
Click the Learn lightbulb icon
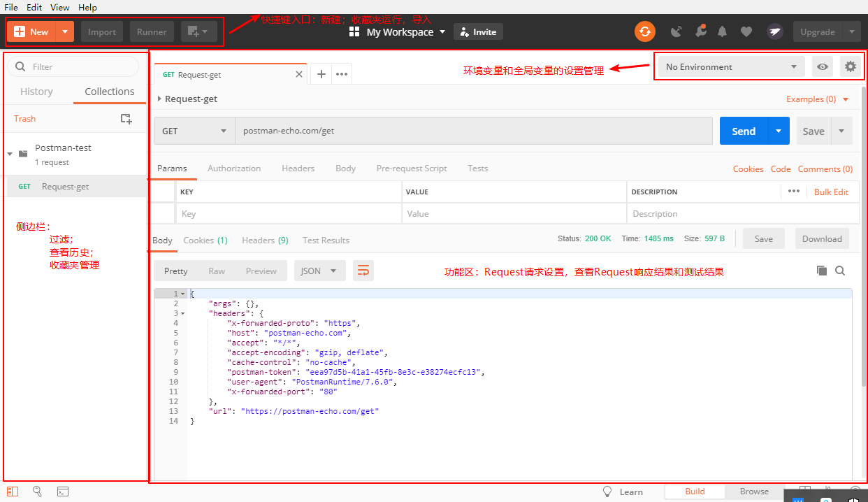(x=607, y=492)
